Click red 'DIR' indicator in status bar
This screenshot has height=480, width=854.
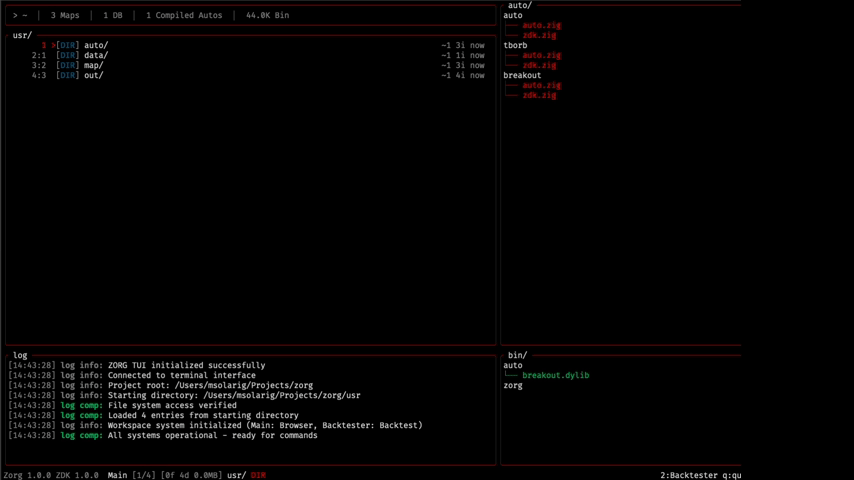[x=258, y=475]
